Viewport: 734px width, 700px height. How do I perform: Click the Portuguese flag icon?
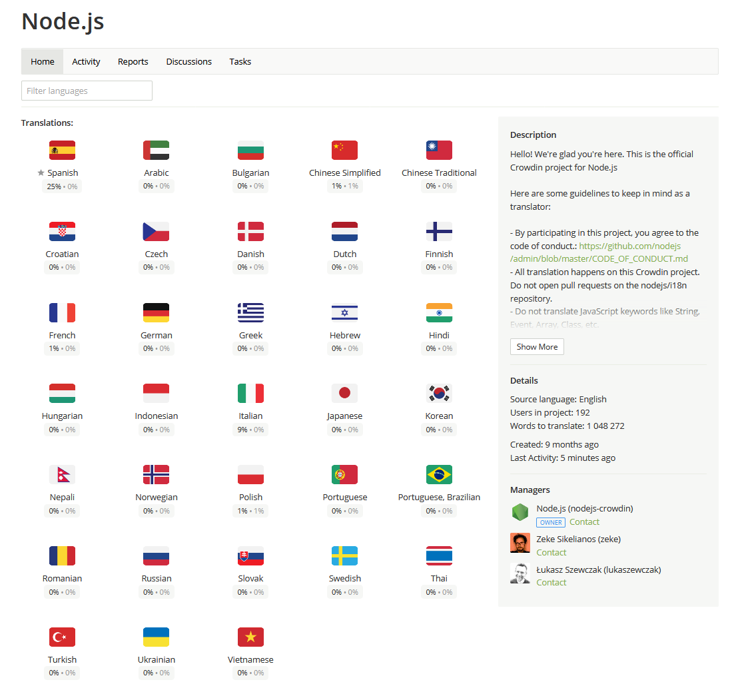[x=344, y=475]
